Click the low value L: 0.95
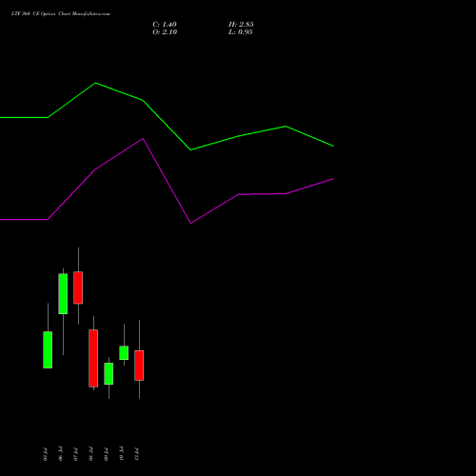This screenshot has height=476, width=476. tap(241, 32)
